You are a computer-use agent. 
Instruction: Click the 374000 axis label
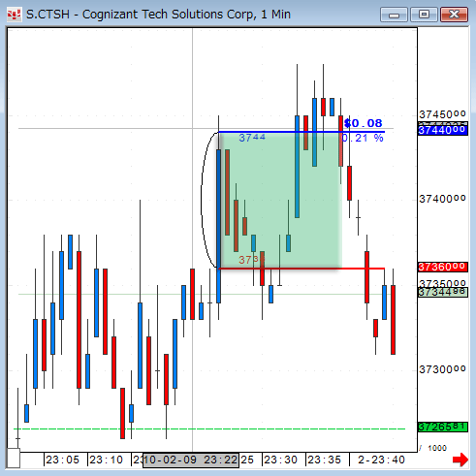[x=442, y=199]
